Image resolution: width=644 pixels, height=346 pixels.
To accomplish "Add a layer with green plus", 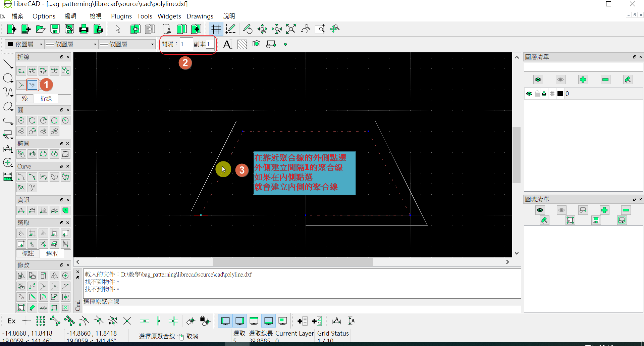I will (583, 80).
